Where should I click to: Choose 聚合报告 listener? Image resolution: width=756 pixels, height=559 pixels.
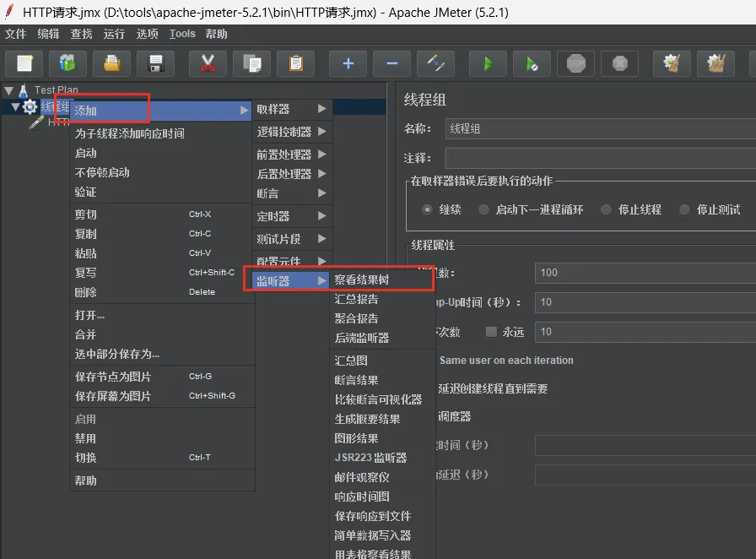point(382,318)
